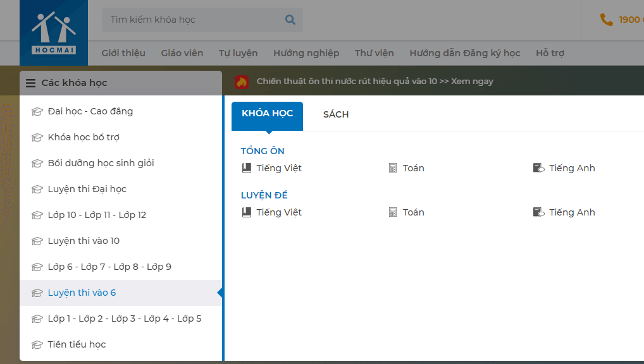Click the hamburger icon beside Các khóa học
This screenshot has height=364, width=644.
(x=30, y=83)
